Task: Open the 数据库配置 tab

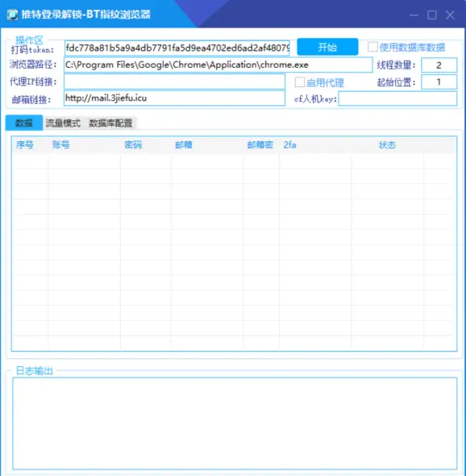Action: 110,123
